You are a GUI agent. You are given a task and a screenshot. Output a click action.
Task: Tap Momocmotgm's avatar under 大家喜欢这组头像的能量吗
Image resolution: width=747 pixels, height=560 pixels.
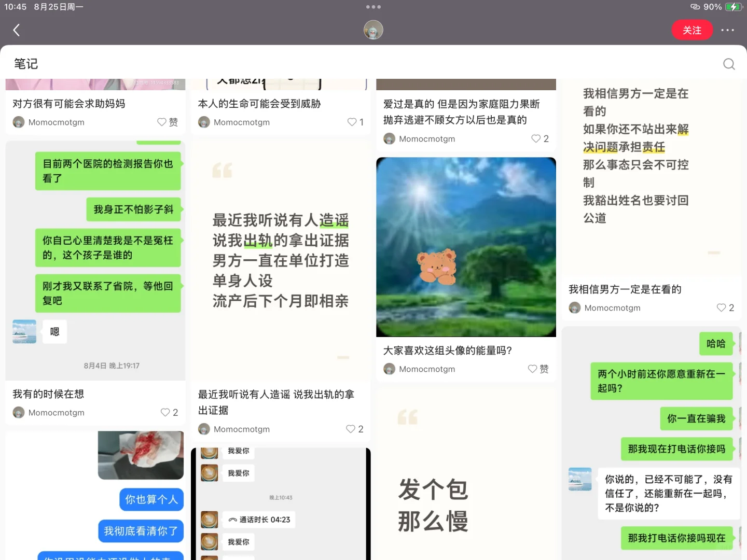click(x=389, y=369)
